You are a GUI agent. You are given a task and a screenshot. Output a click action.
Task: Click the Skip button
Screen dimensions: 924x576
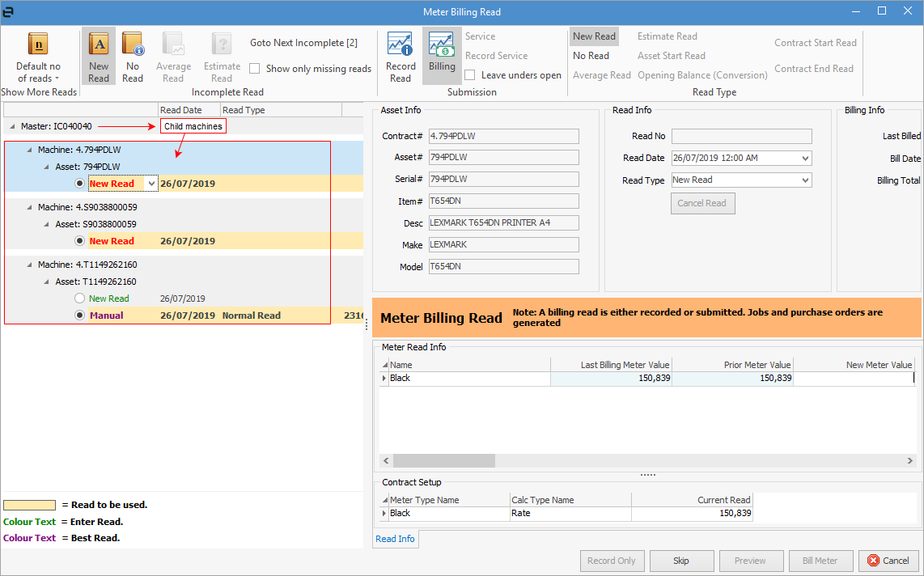681,561
